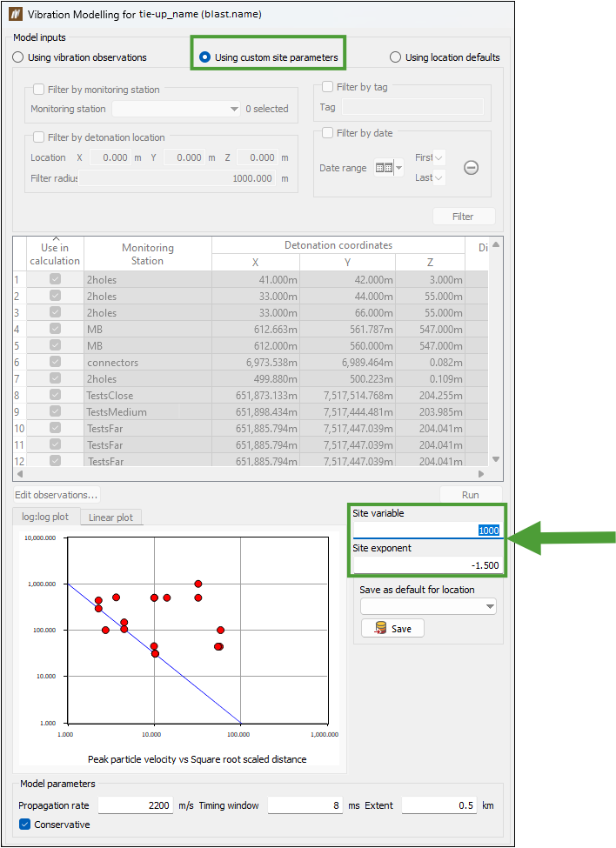616x848 pixels.
Task: Click the Site variable input field
Action: [426, 530]
